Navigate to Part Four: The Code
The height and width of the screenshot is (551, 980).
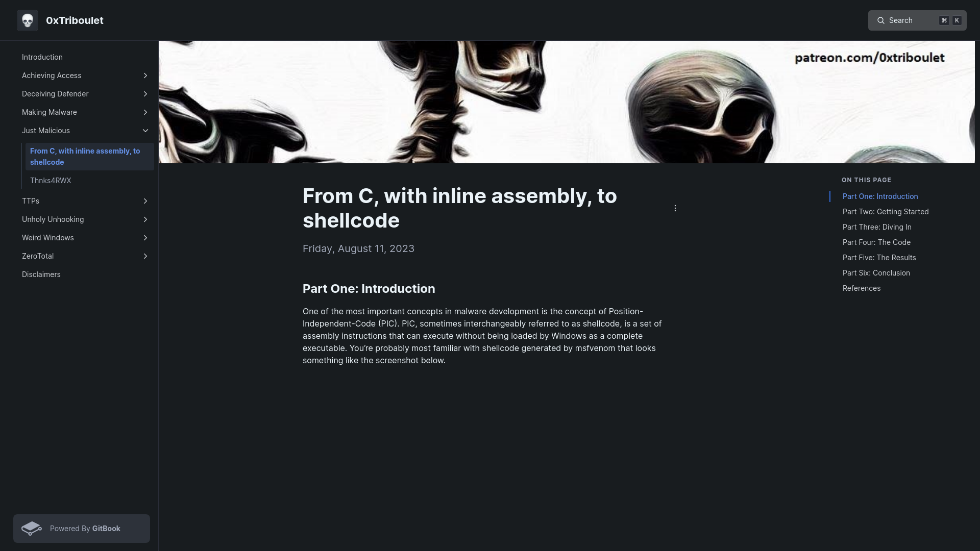876,241
